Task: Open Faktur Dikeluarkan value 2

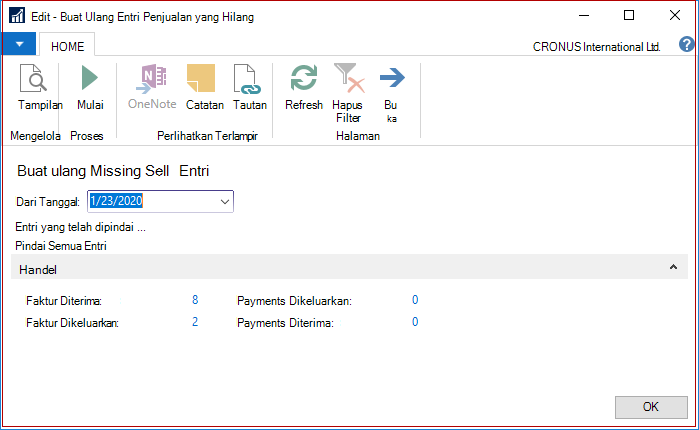Action: point(195,322)
